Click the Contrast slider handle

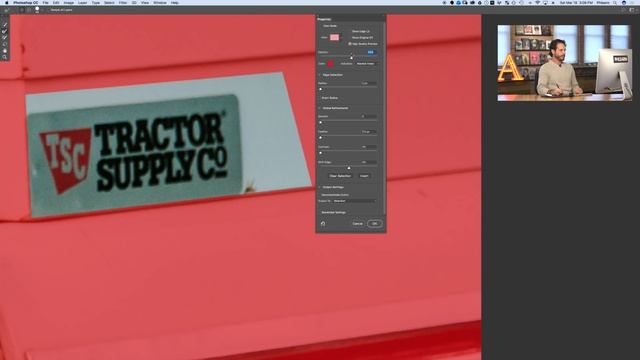coord(320,153)
